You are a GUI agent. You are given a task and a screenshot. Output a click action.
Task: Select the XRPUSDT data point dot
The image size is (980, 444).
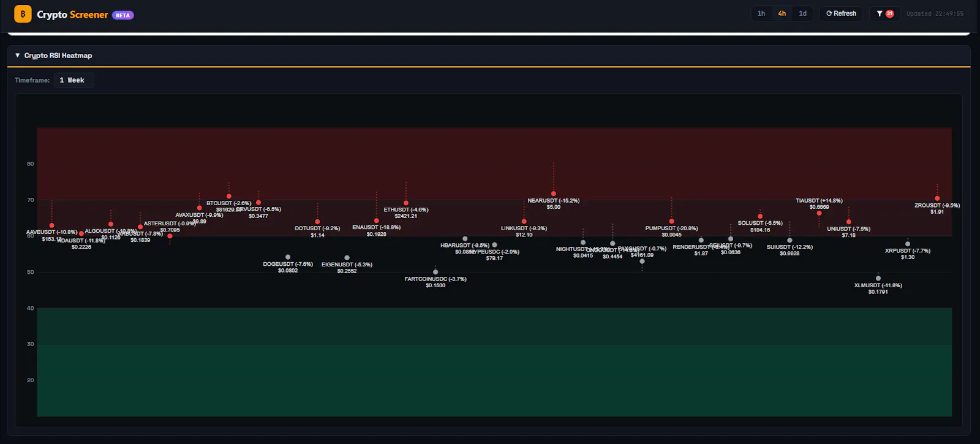[x=908, y=244]
